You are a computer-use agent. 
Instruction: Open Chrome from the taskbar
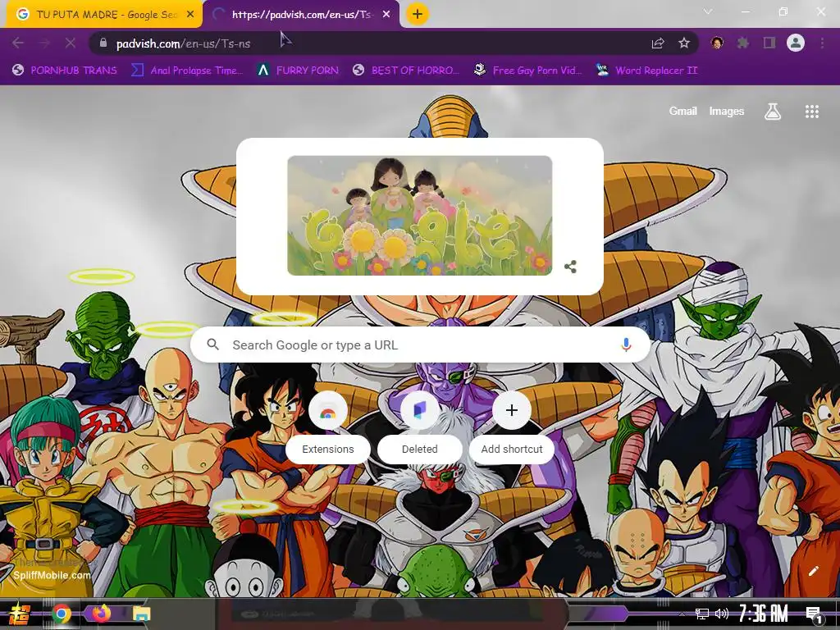(x=62, y=614)
